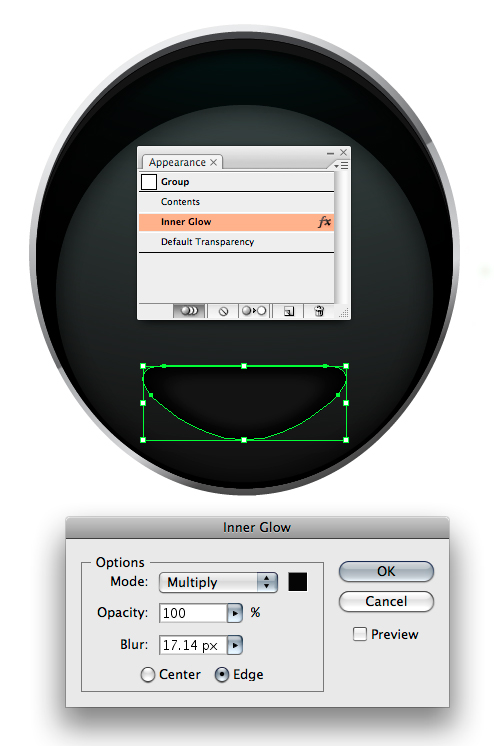This screenshot has width=494, height=746.
Task: Click the Reduce to Basic Appearance icon
Action: point(254,311)
